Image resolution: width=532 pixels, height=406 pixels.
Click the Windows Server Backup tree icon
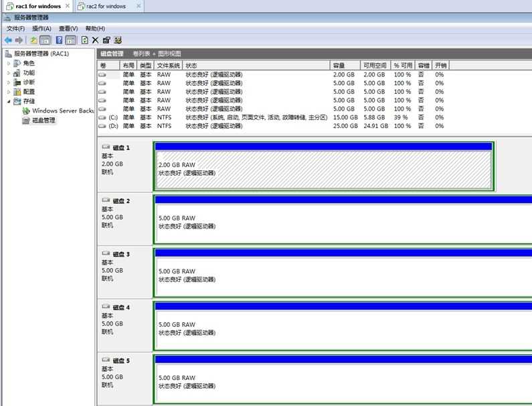coord(26,111)
